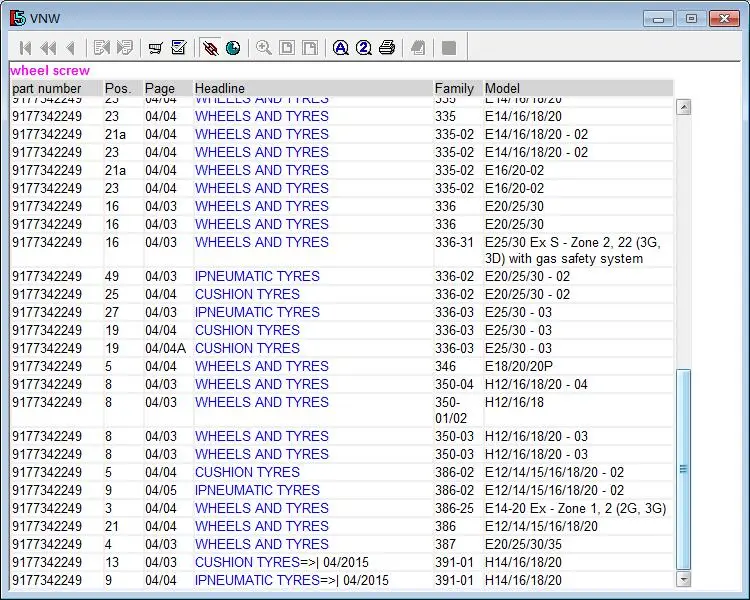Click the circled A toolbar icon
Image resolution: width=750 pixels, height=600 pixels.
pyautogui.click(x=341, y=48)
